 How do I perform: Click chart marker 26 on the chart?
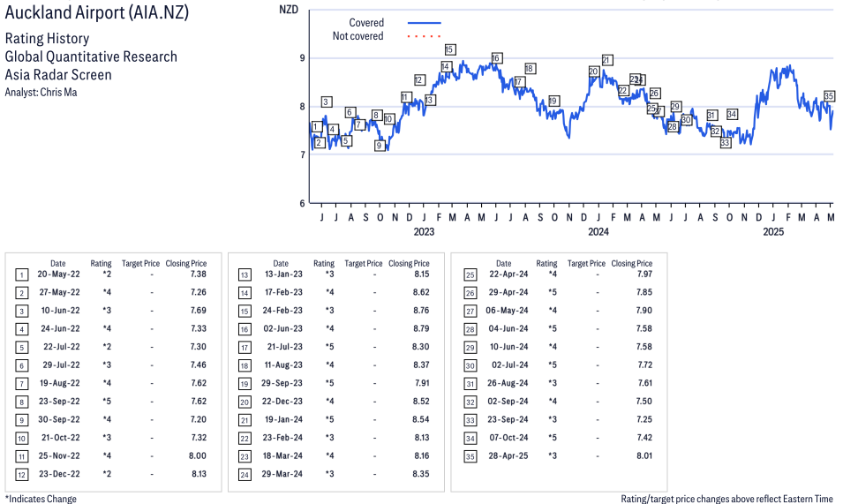654,94
